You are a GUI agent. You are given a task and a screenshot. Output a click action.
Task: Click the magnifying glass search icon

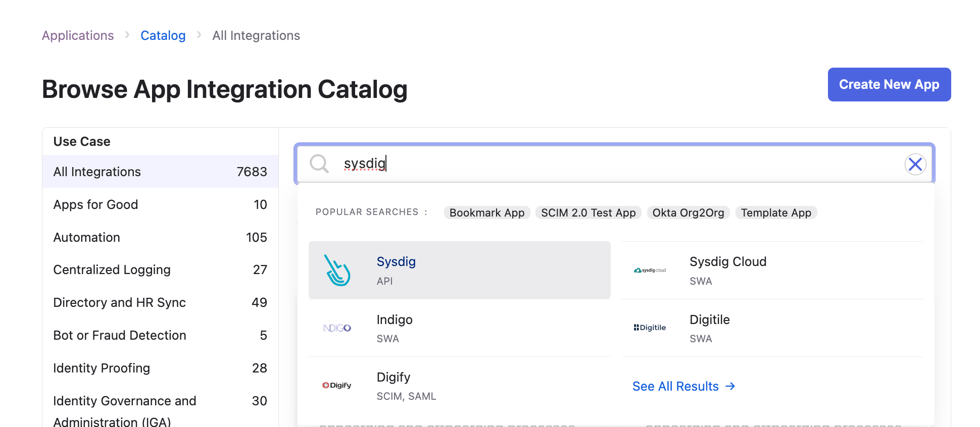tap(319, 164)
